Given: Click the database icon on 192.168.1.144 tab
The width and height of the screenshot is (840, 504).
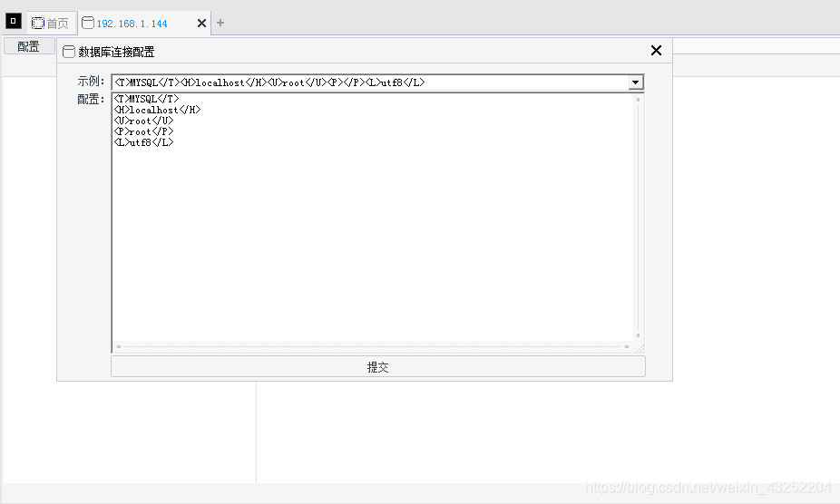Looking at the screenshot, I should click(x=88, y=23).
